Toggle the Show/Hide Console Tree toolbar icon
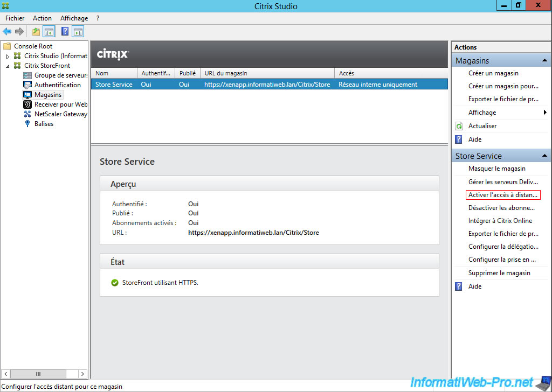552x392 pixels. [49, 31]
